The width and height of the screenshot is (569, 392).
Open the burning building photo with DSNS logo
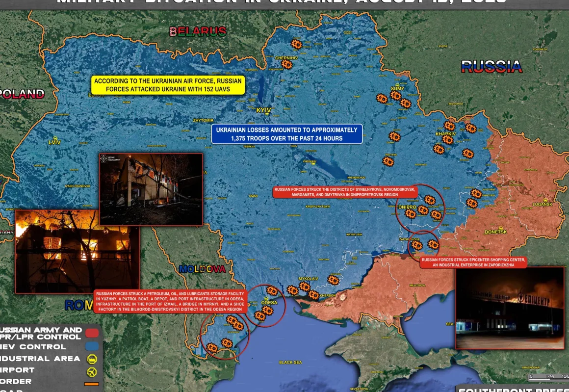(x=151, y=189)
